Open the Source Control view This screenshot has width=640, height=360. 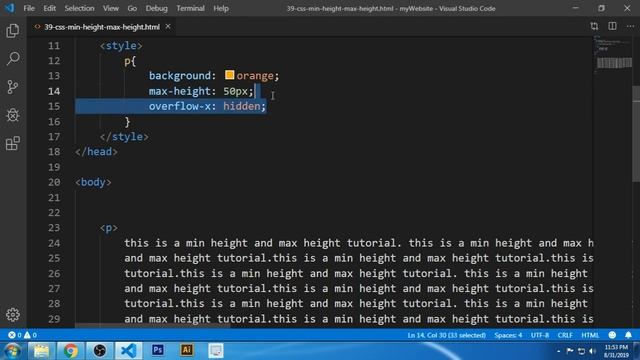[13, 87]
